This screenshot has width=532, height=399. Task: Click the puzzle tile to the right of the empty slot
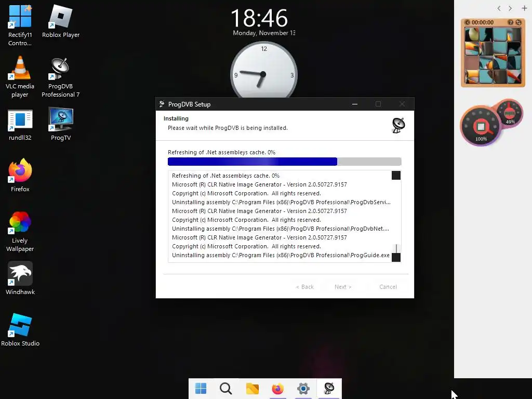point(486,62)
